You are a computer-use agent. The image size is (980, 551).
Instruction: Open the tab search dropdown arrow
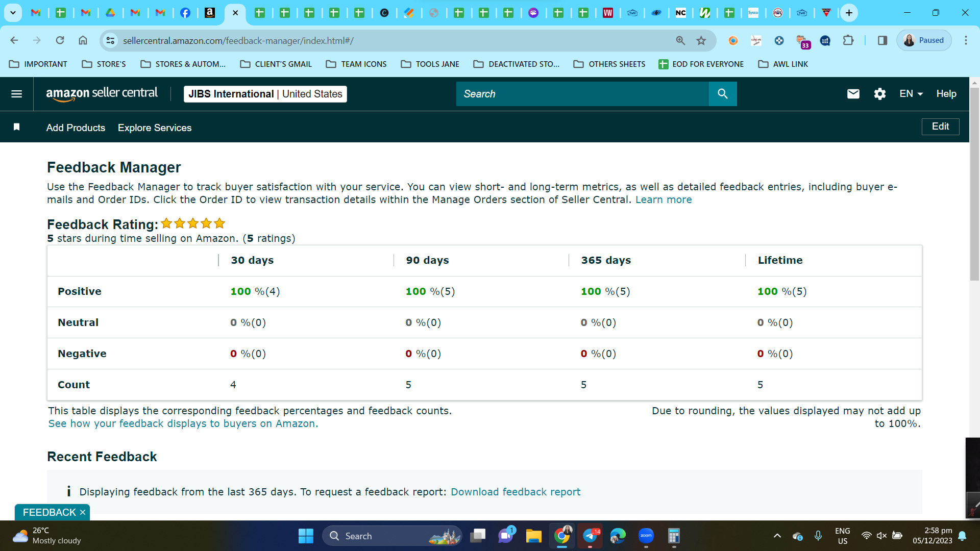[13, 13]
